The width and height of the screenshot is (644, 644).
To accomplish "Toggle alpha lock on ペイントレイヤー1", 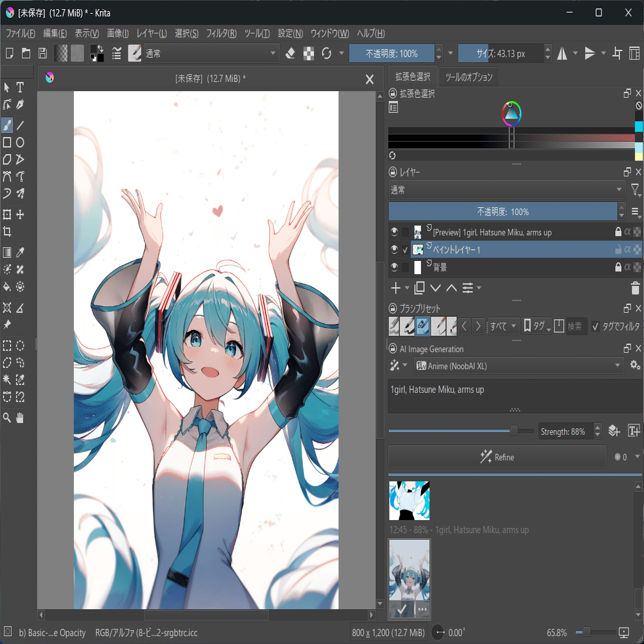I will coord(627,249).
